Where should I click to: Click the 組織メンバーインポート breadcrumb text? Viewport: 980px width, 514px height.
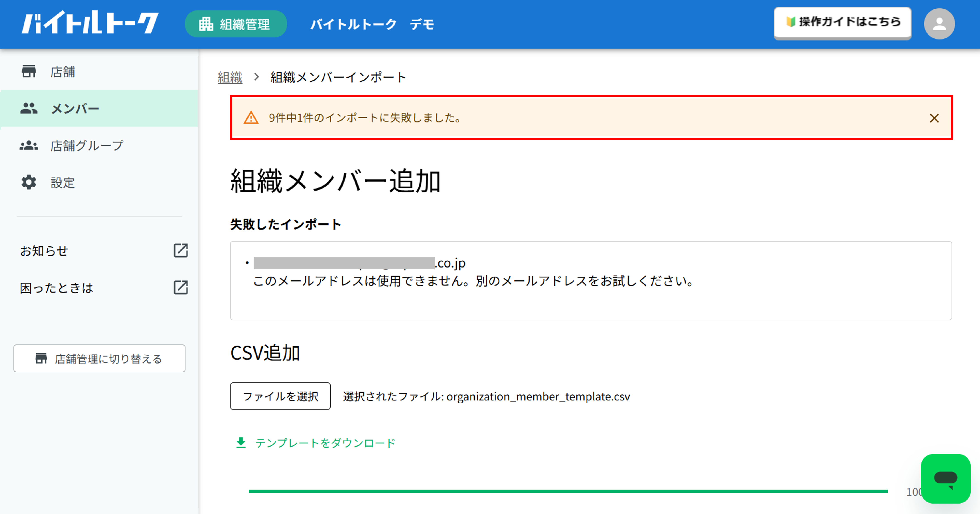tap(338, 77)
